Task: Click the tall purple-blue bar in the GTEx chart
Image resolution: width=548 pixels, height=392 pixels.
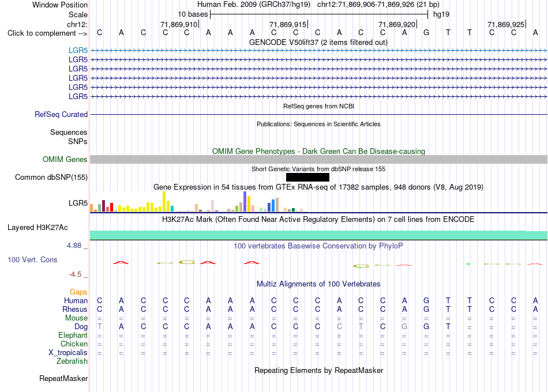Action: coord(245,202)
